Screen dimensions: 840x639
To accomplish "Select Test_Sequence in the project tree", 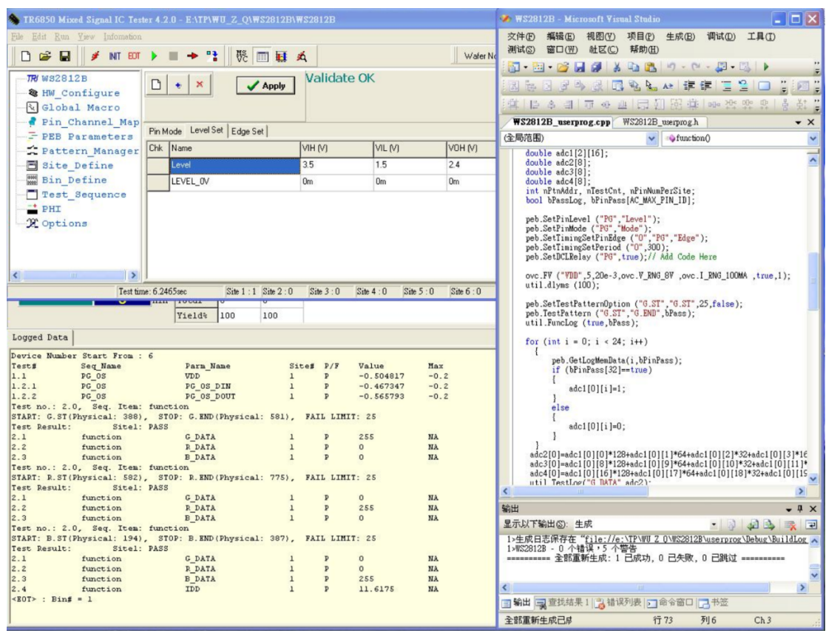I will coord(83,195).
